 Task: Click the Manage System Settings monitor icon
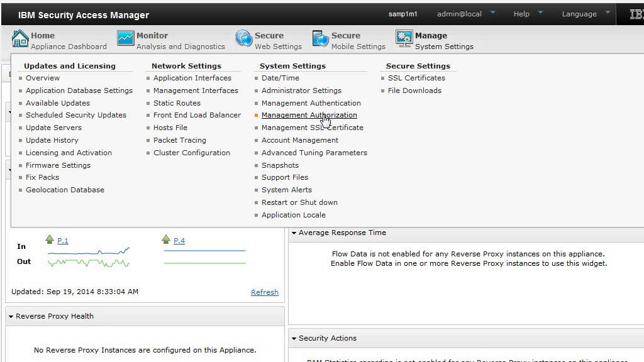(404, 38)
